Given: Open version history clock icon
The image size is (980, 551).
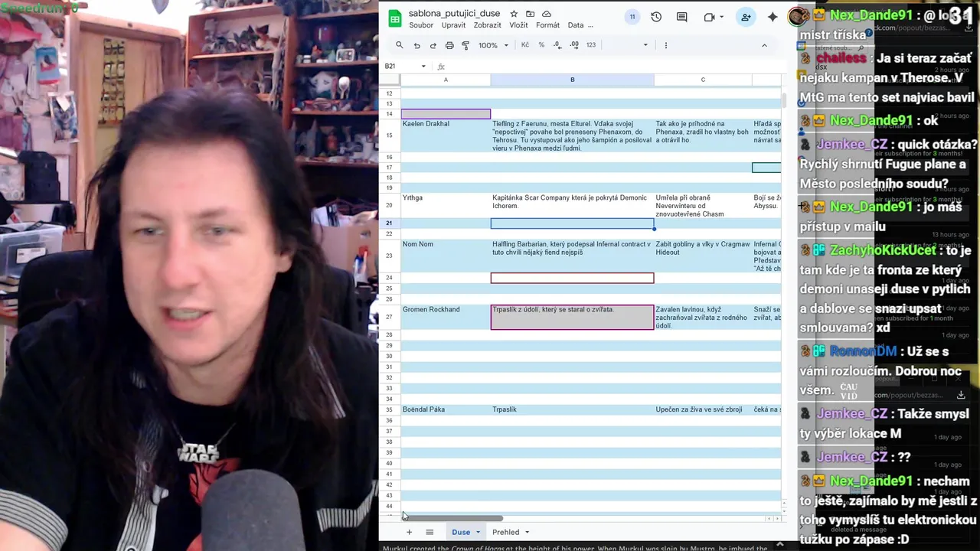Looking at the screenshot, I should 656,17.
